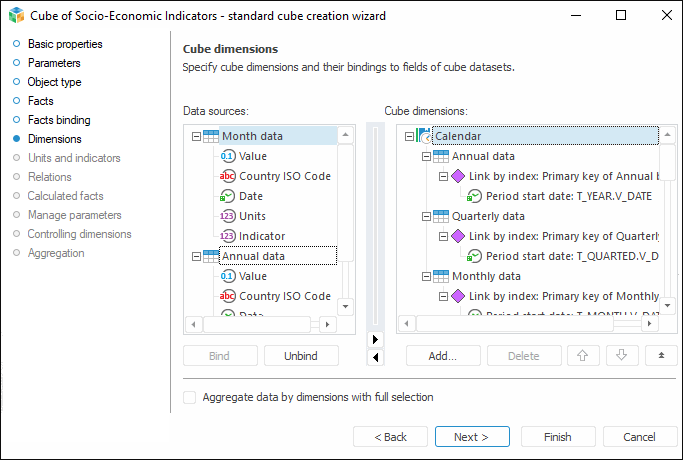Image resolution: width=683 pixels, height=460 pixels.
Task: Select the Indicator field in Month data
Action: pos(262,236)
